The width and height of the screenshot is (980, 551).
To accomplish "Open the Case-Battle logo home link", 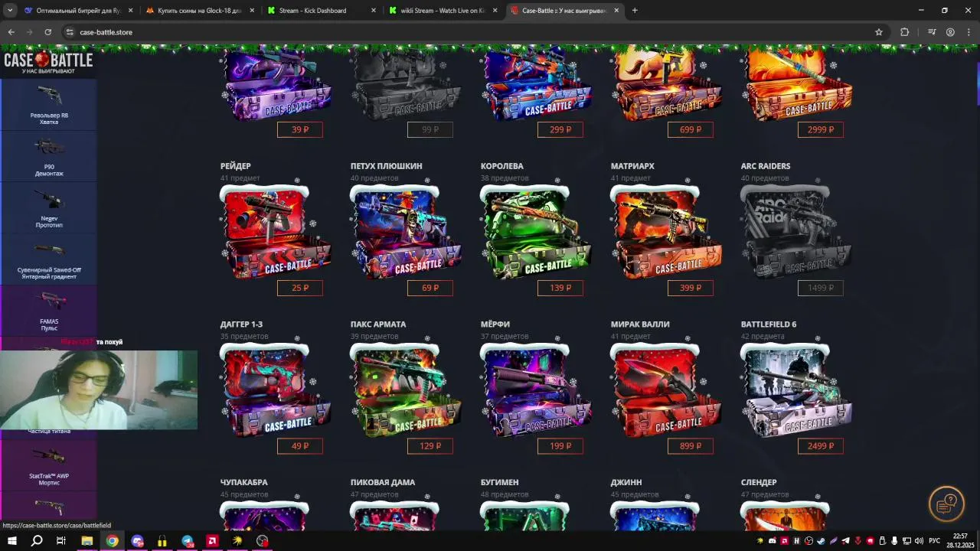I will tap(48, 61).
